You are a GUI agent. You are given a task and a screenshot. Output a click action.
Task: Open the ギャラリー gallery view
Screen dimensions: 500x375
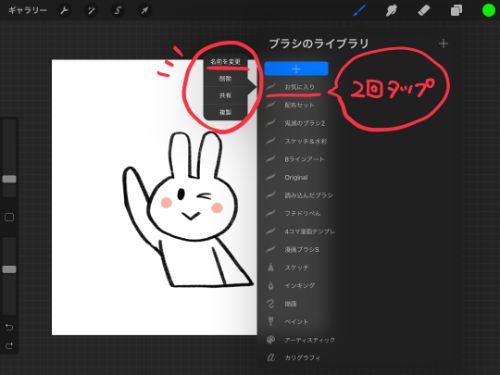[27, 10]
